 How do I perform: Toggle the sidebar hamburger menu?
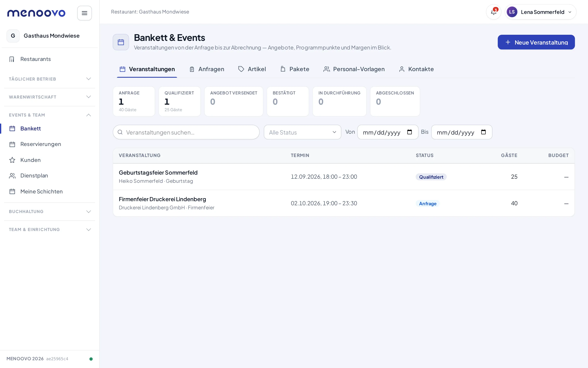[x=84, y=13]
